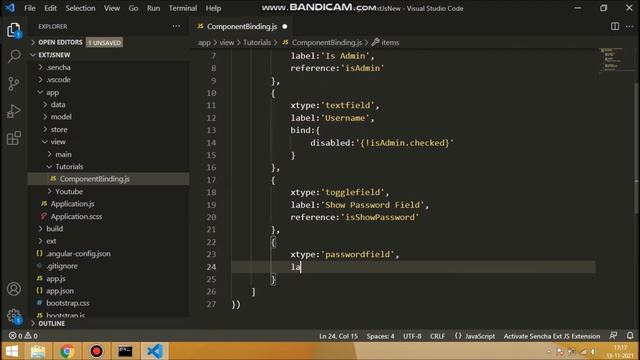Image resolution: width=640 pixels, height=360 pixels.
Task: Open the Terminal menu
Action: (183, 8)
